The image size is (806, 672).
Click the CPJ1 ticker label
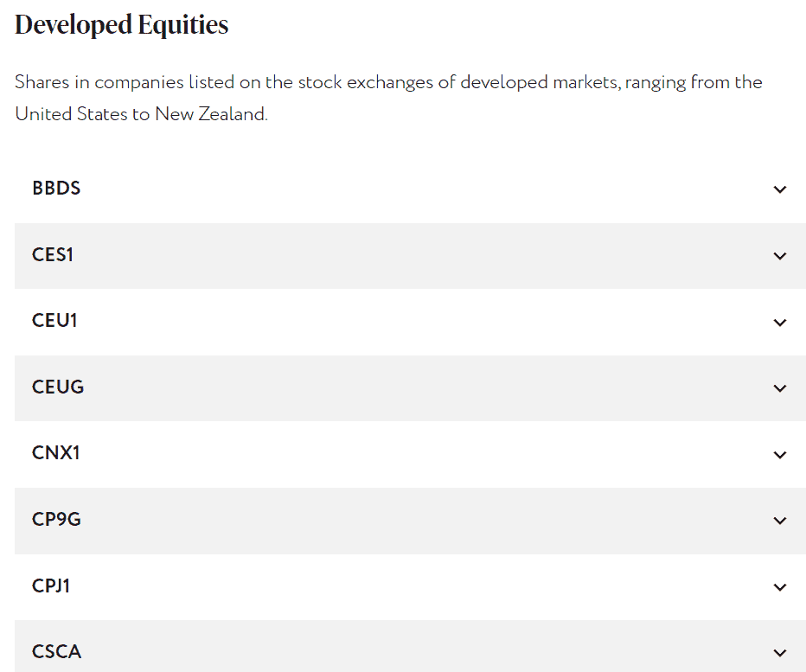[x=51, y=586]
